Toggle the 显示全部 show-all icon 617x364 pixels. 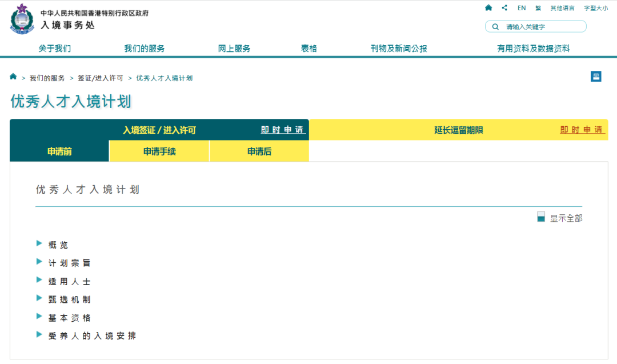coord(541,217)
